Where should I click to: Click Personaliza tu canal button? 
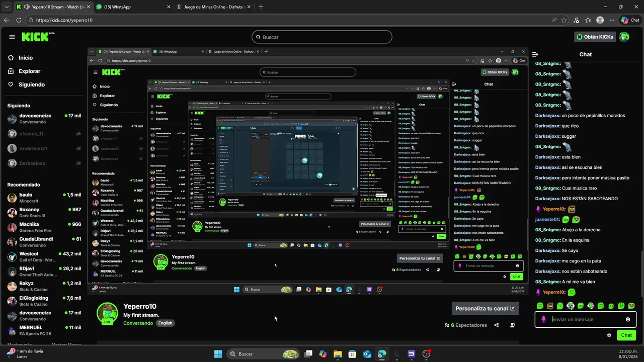[x=485, y=309]
